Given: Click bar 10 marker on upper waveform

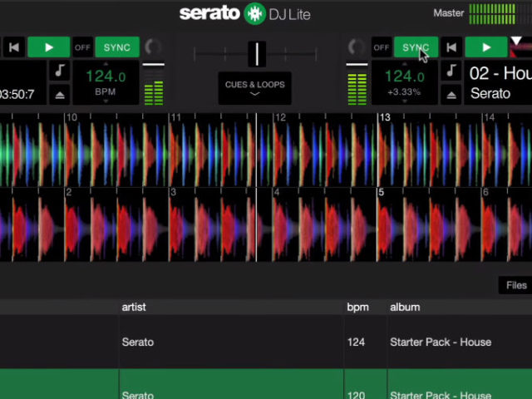Looking at the screenshot, I should click(71, 117).
